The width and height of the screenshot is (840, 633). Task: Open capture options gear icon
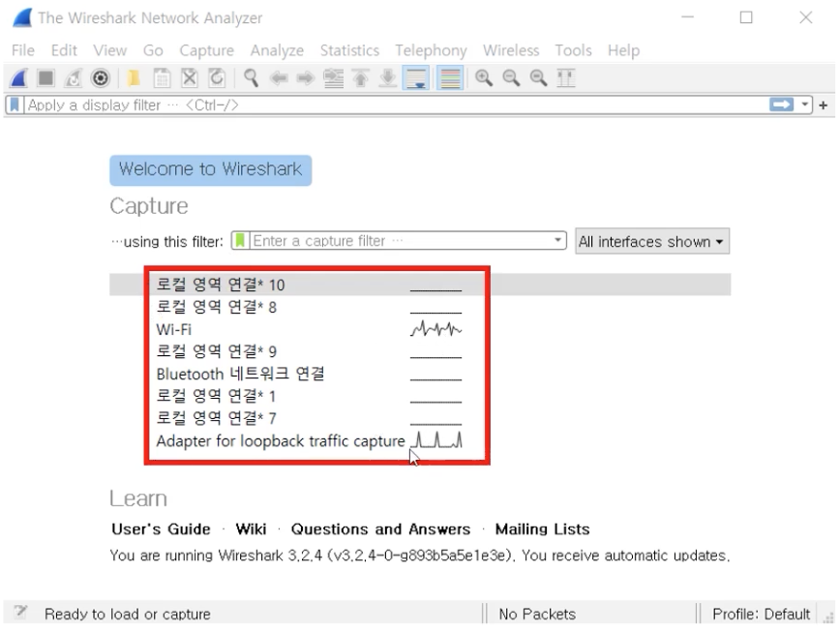click(101, 78)
